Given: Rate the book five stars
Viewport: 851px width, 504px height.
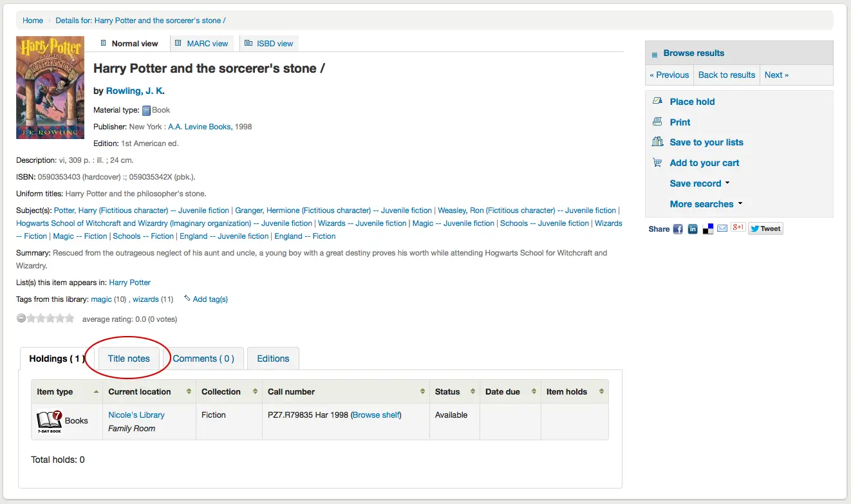Looking at the screenshot, I should [70, 318].
